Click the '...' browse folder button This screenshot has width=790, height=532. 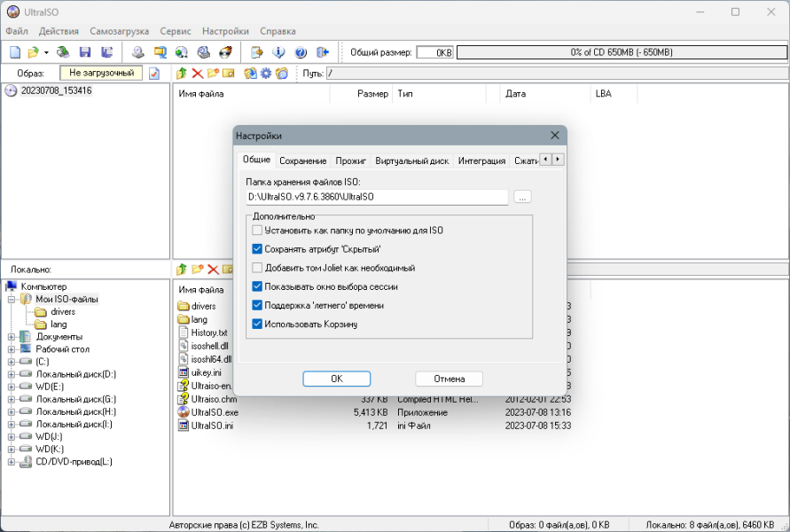click(x=522, y=197)
